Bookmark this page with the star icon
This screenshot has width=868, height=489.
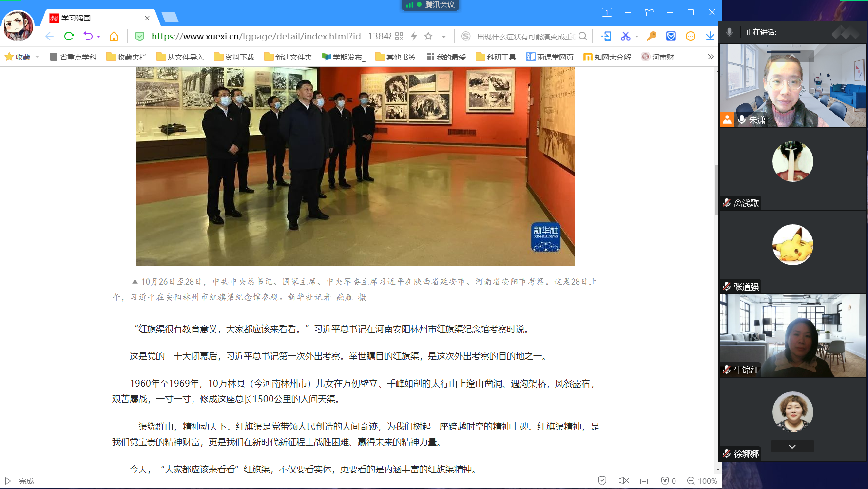click(x=428, y=36)
